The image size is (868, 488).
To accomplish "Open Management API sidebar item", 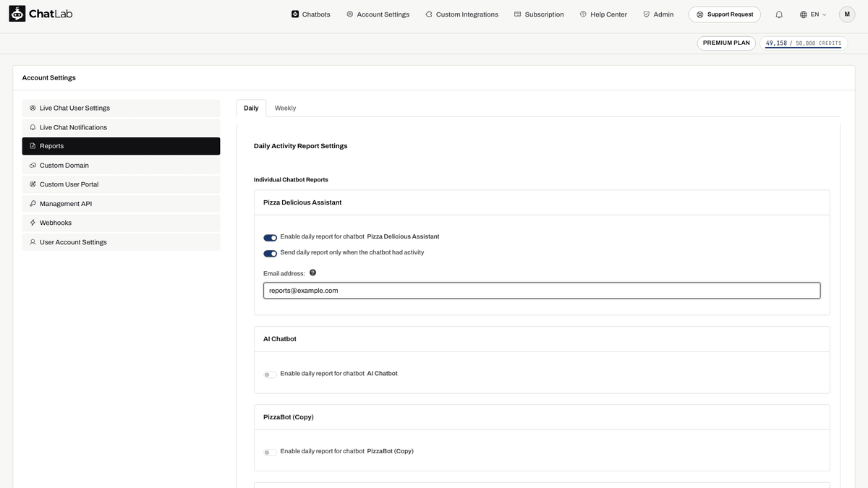I will tap(121, 204).
